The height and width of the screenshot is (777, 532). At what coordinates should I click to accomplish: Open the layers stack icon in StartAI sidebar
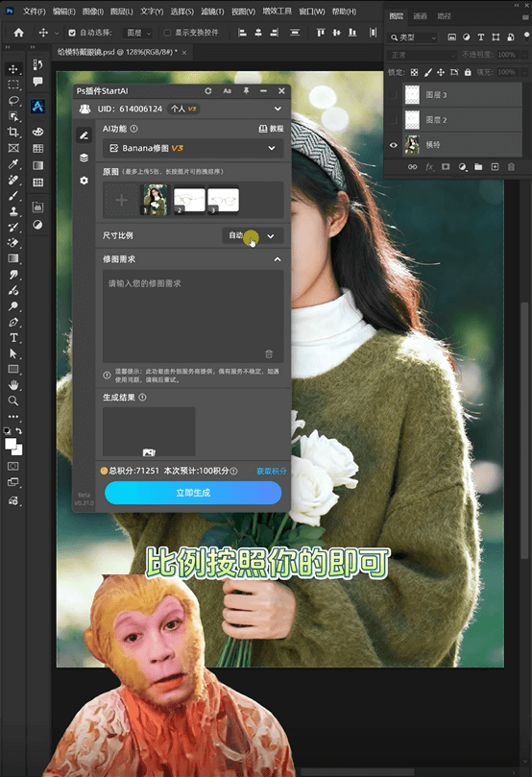pyautogui.click(x=84, y=158)
